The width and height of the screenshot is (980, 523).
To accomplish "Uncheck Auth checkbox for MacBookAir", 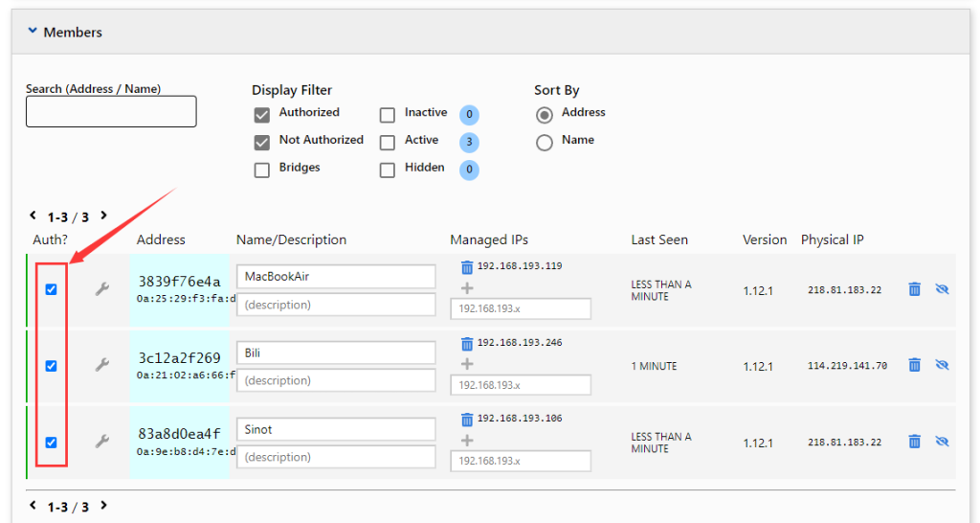I will 52,289.
